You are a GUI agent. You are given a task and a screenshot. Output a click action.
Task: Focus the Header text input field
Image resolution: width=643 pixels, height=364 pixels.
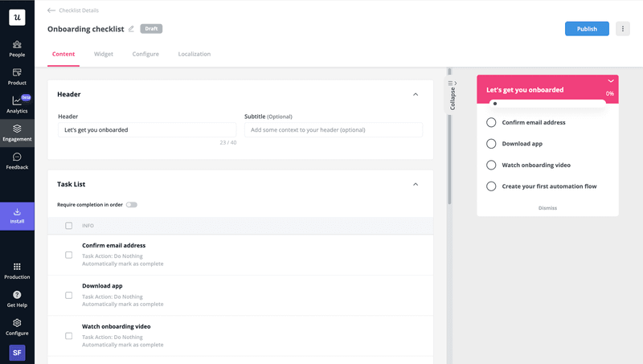pyautogui.click(x=147, y=130)
